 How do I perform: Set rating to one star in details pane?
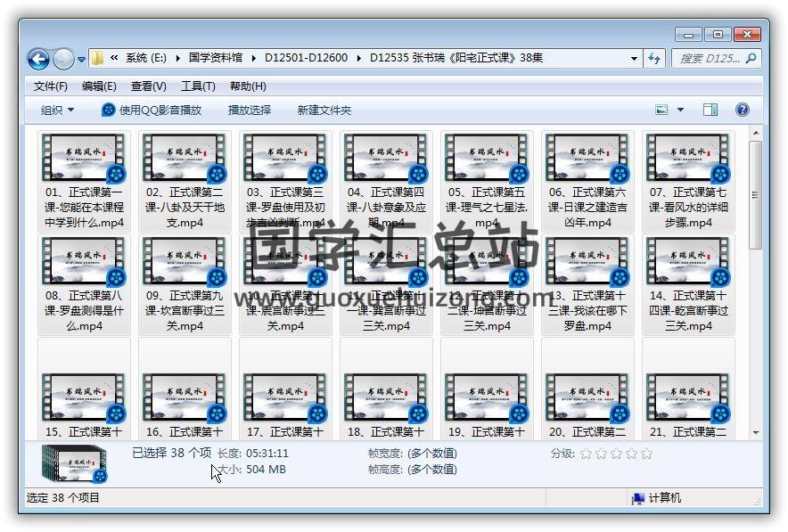[x=586, y=454]
